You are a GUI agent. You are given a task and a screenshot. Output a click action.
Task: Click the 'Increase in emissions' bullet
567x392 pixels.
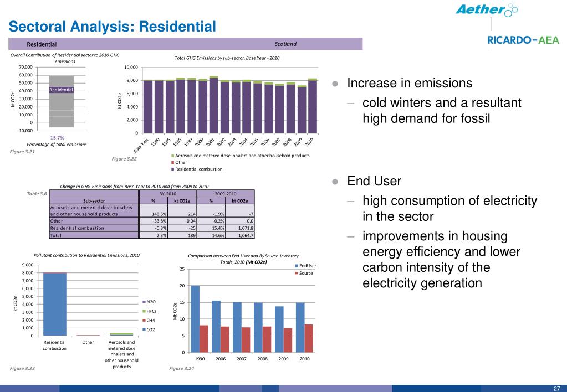click(x=410, y=83)
